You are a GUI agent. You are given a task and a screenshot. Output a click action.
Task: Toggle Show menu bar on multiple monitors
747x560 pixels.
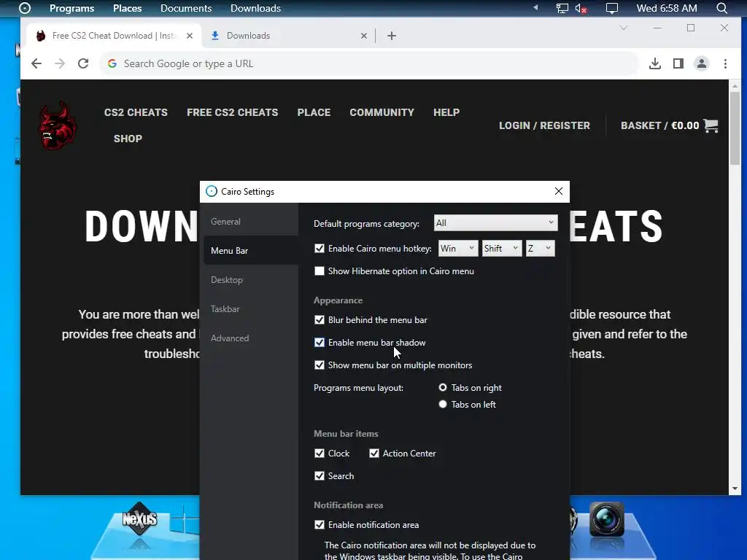(x=320, y=365)
